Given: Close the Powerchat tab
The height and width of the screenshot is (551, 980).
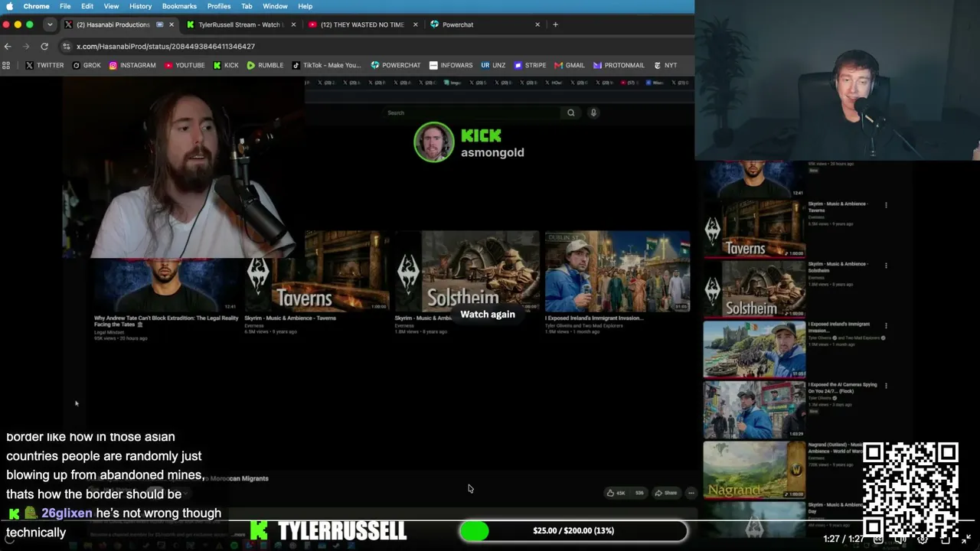Looking at the screenshot, I should pyautogui.click(x=537, y=24).
